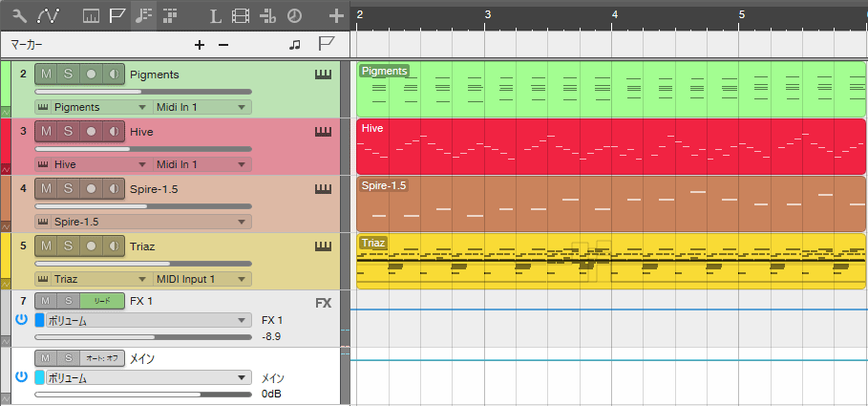Click the メイン オート: オフ button
The height and width of the screenshot is (406, 868).
[x=102, y=358]
